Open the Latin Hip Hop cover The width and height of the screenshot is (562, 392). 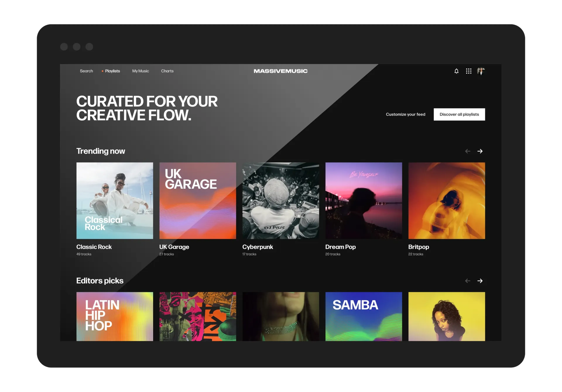(x=115, y=316)
